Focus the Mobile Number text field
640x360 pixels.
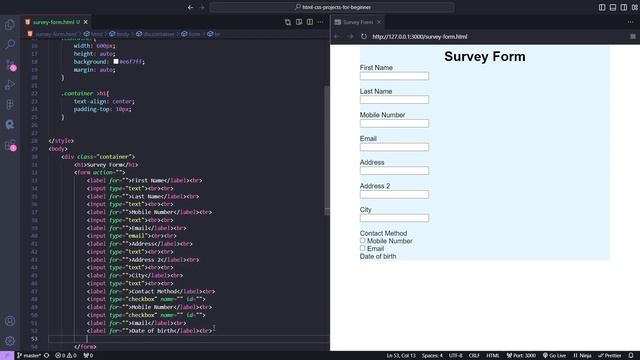pyautogui.click(x=394, y=123)
